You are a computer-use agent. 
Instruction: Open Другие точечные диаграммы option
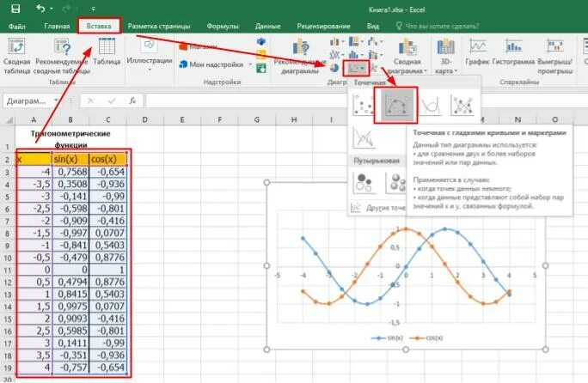coord(379,208)
